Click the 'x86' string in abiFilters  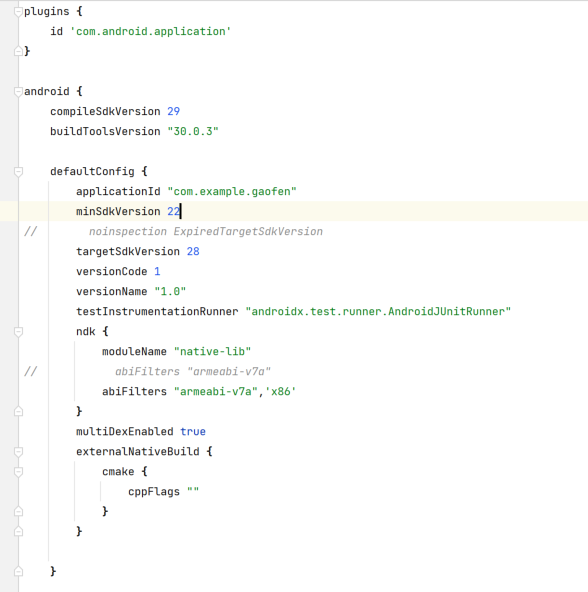click(x=281, y=392)
